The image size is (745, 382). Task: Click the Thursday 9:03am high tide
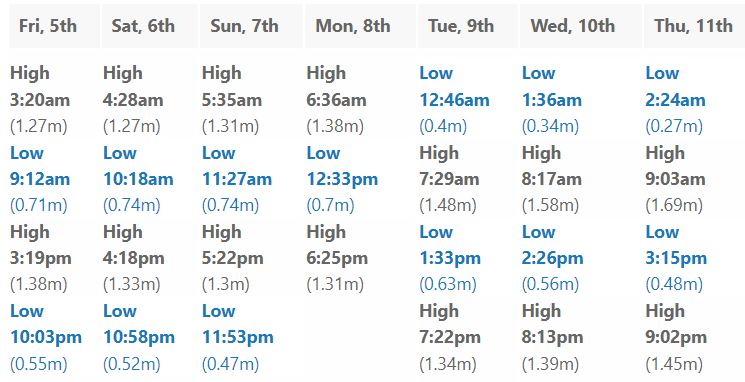pos(675,179)
